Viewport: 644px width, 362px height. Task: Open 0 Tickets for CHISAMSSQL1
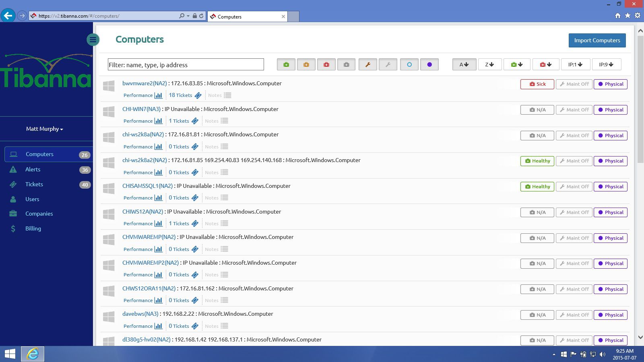click(183, 198)
